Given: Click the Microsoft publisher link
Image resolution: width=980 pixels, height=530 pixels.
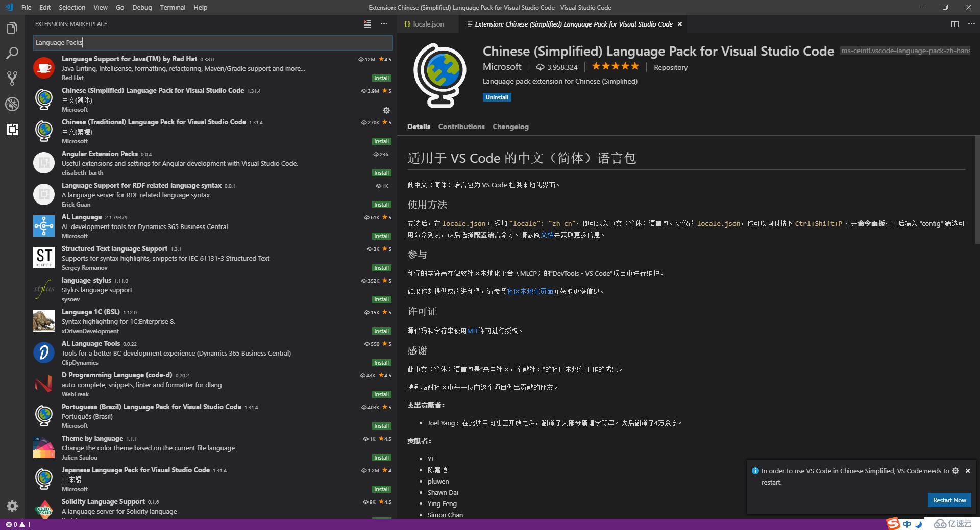Looking at the screenshot, I should pos(502,67).
